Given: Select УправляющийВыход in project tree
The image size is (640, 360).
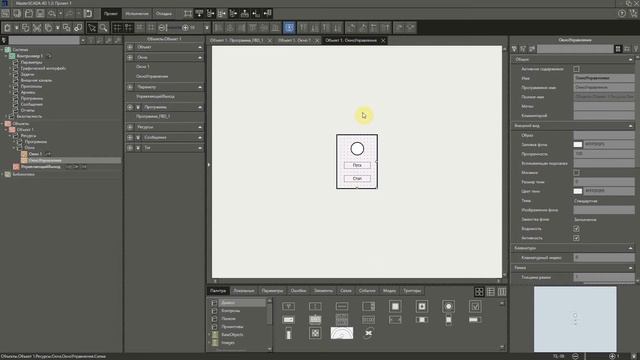Looking at the screenshot, I should coord(40,167).
